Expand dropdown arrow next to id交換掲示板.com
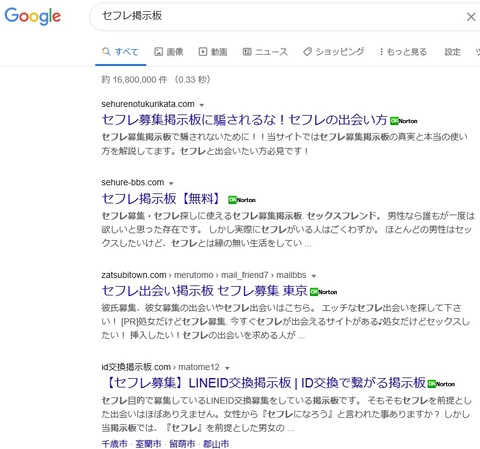 [x=227, y=368]
